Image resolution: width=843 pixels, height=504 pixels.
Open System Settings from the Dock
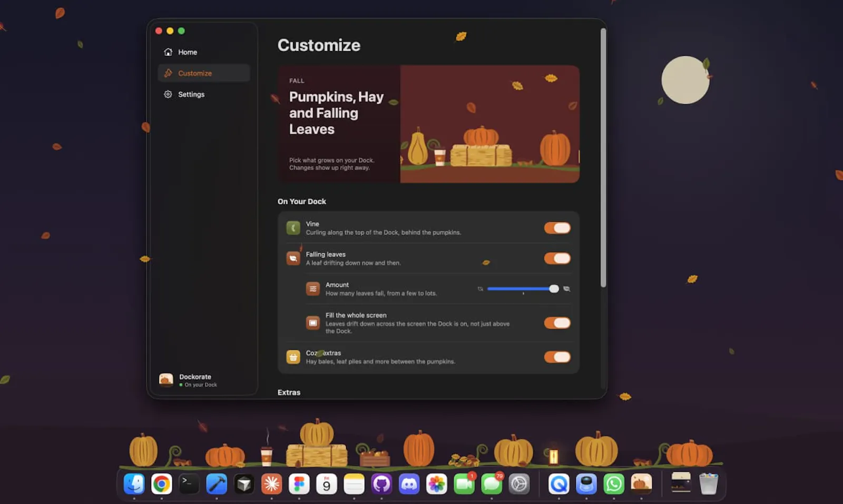coord(519,483)
